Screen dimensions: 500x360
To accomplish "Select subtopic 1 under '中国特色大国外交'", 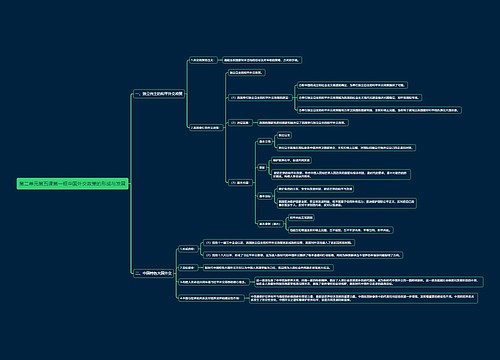I will click(x=189, y=249).
